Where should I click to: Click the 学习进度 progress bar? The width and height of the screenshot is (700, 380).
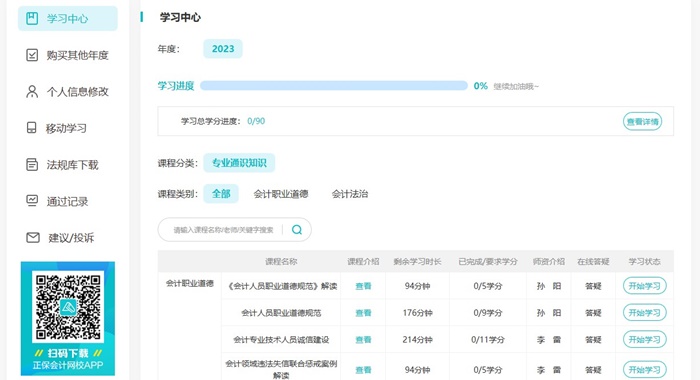click(x=333, y=86)
